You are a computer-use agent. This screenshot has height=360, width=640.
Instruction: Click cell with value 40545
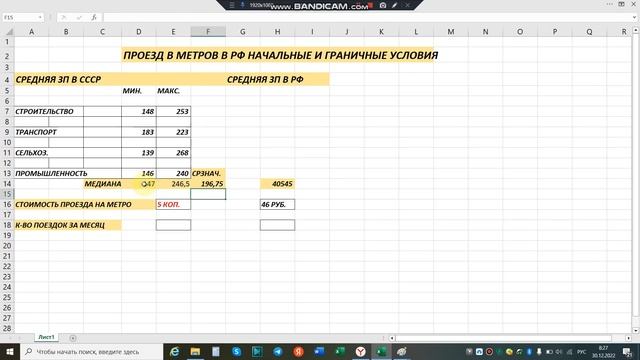pyautogui.click(x=277, y=184)
